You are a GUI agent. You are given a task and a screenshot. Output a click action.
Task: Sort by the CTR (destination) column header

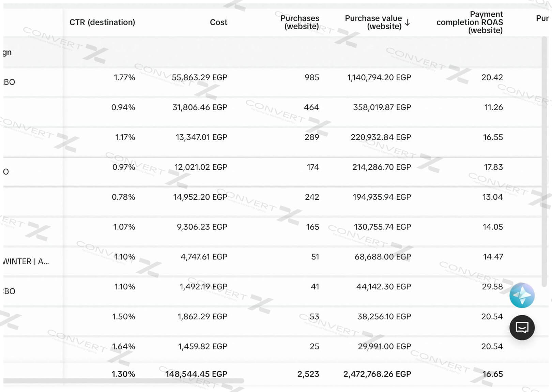(x=102, y=22)
